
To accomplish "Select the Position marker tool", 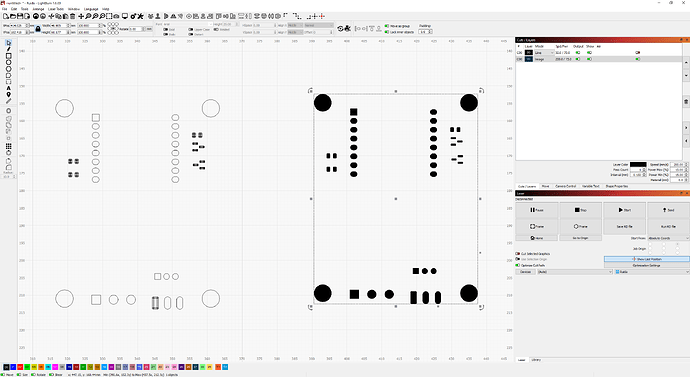I will click(8, 95).
